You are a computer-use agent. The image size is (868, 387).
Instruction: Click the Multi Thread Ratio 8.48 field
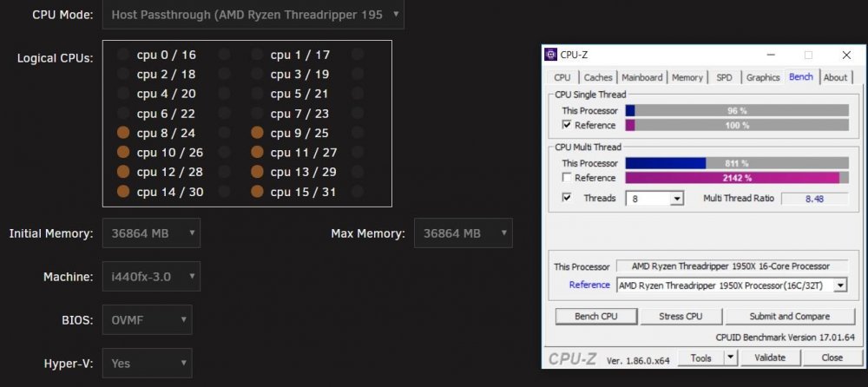pos(814,198)
